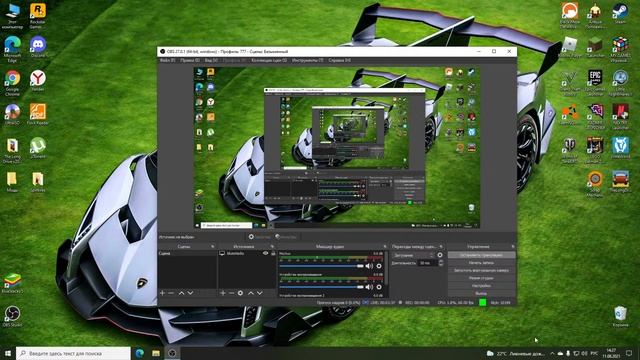Open settings gear for first mixer channel

tap(379, 266)
